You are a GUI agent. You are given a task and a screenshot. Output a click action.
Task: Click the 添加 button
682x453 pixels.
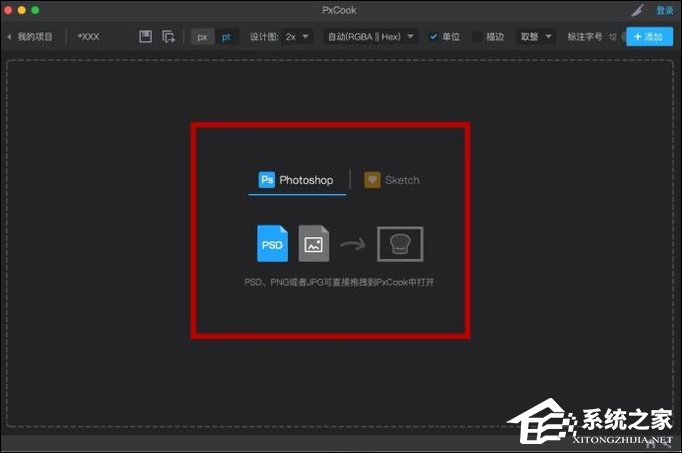649,37
